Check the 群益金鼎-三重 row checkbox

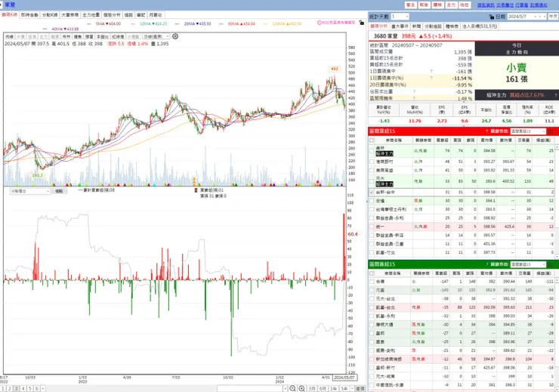click(372, 244)
